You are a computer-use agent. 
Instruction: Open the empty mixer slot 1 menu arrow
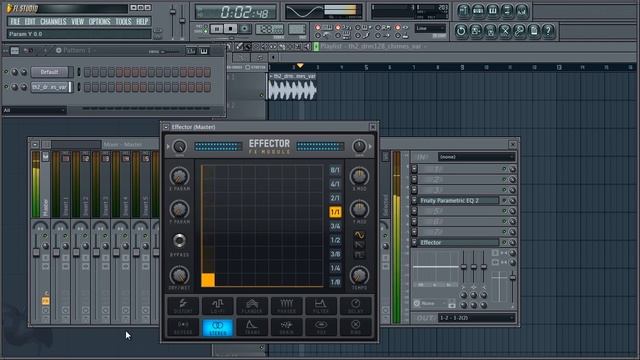pos(414,169)
